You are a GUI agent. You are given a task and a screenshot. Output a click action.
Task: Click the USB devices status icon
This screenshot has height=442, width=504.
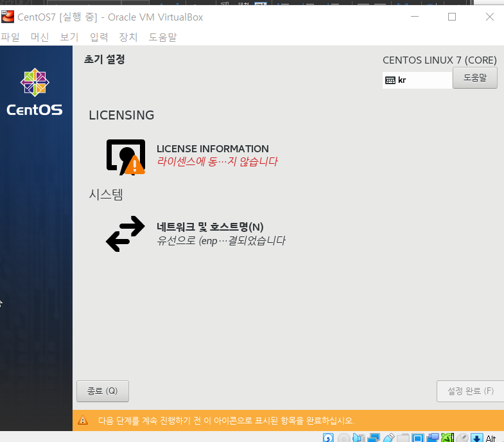(x=388, y=438)
